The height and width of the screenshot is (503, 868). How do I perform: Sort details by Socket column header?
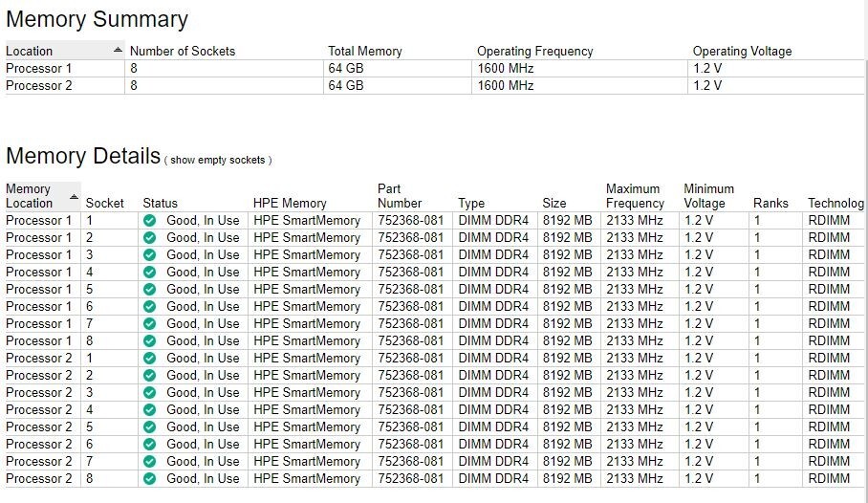(105, 203)
